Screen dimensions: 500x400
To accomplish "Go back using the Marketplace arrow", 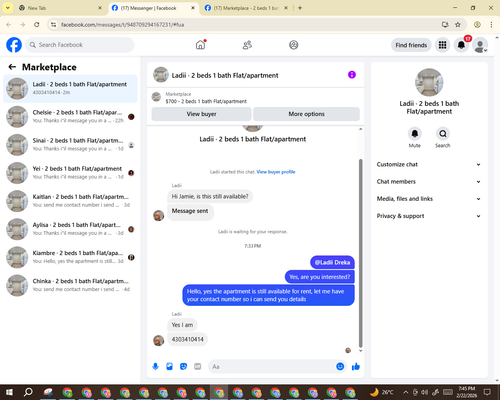I will (x=12, y=67).
